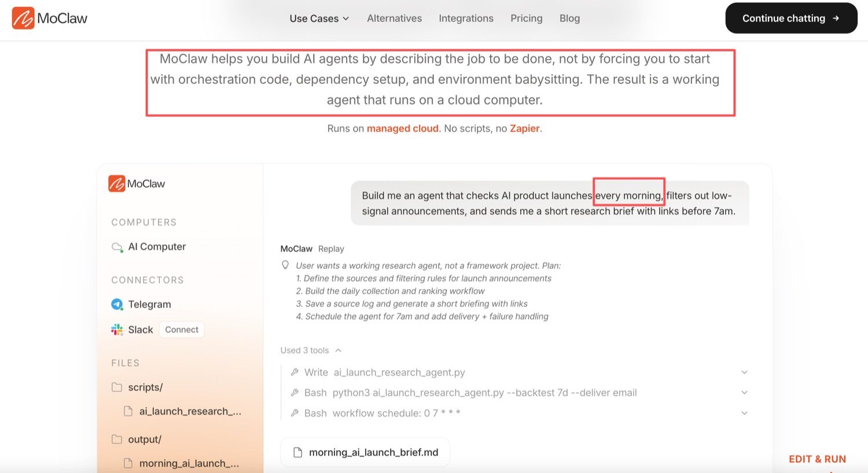Viewport: 868px width, 473px height.
Task: Open the Integrations nav item
Action: (466, 19)
